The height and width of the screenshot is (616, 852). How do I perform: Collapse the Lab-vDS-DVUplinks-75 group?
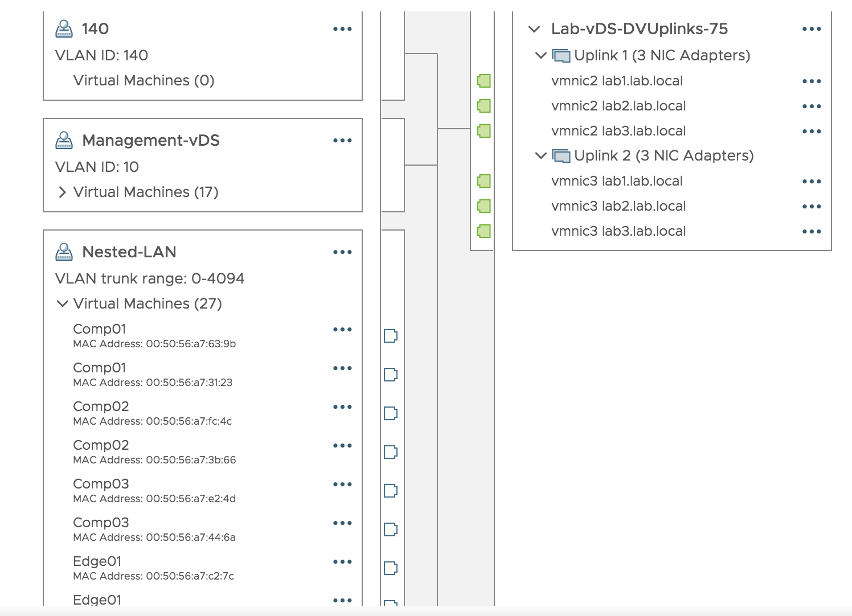pyautogui.click(x=534, y=28)
